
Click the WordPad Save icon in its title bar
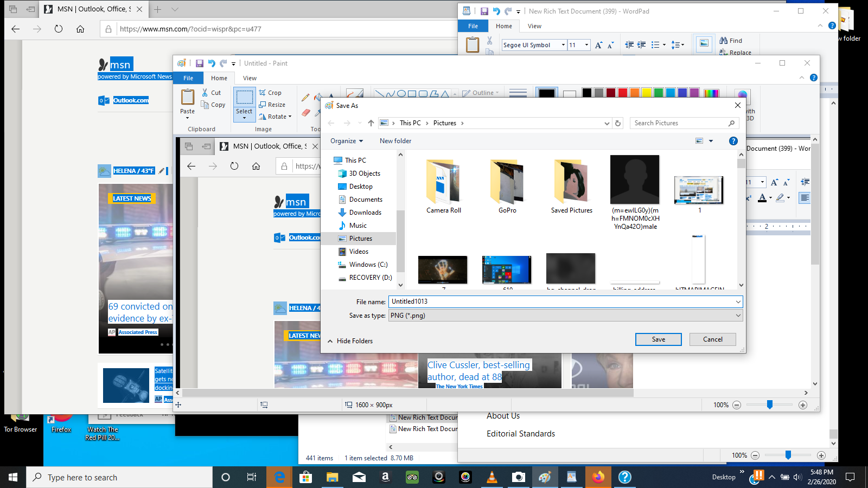pos(484,11)
